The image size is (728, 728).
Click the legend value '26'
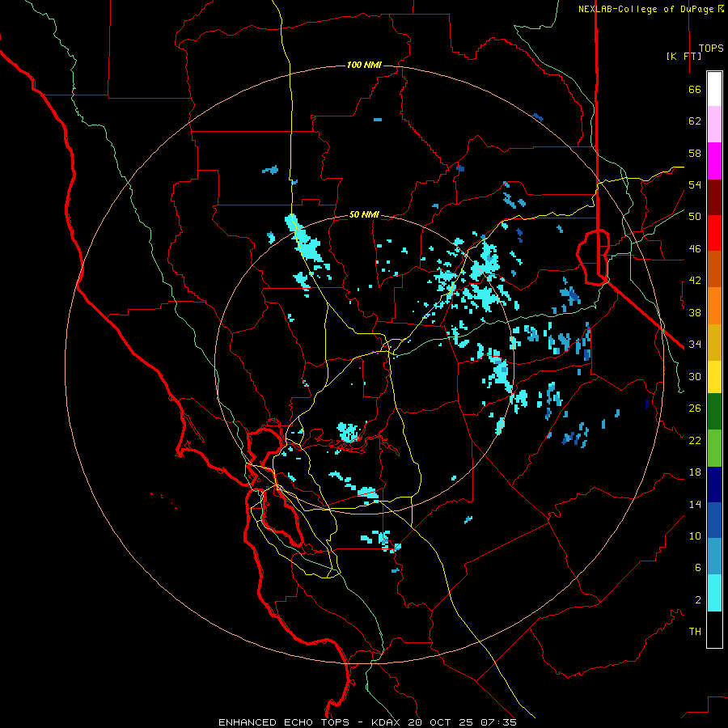695,408
